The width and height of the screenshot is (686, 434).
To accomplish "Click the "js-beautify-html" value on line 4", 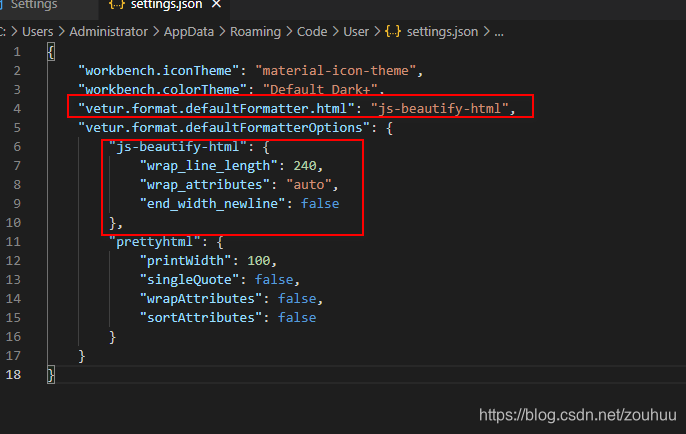I will [440, 108].
